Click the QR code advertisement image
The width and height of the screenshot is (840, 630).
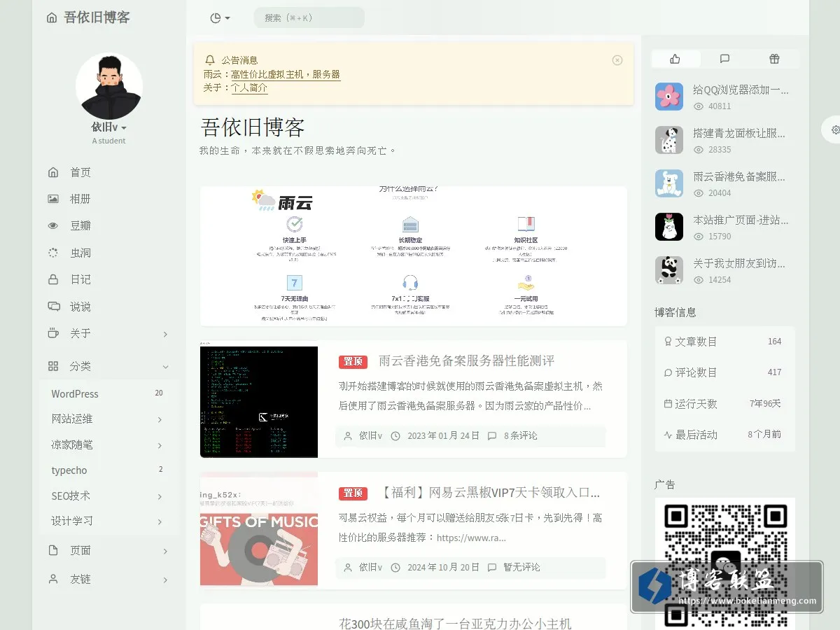coord(725,564)
